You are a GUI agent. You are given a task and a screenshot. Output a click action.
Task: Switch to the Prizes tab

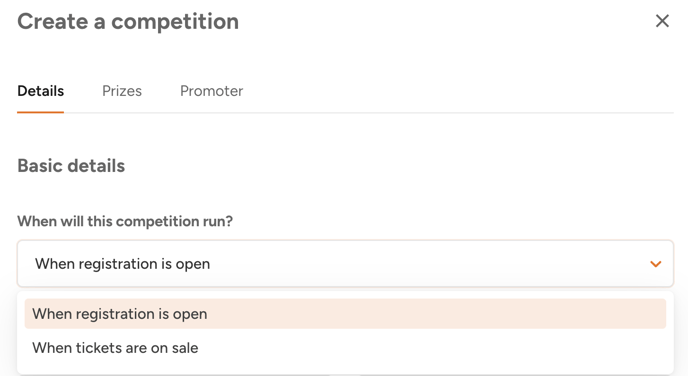pos(122,91)
